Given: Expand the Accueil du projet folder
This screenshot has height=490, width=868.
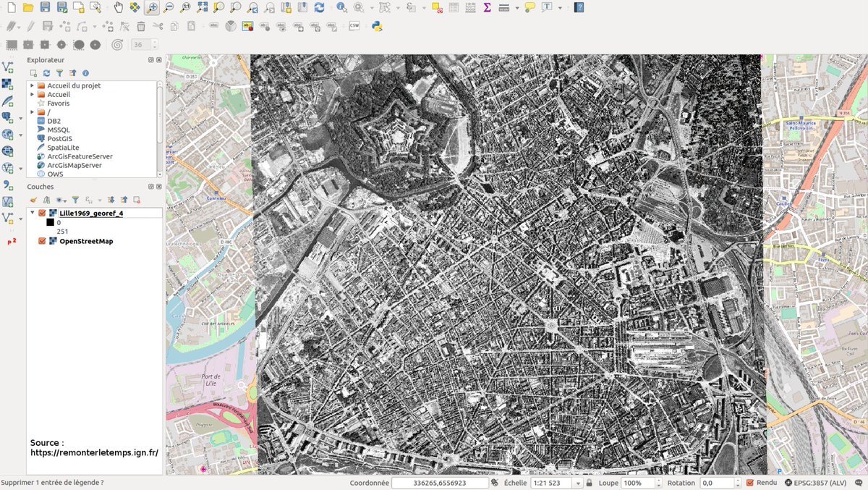Looking at the screenshot, I should (x=32, y=85).
